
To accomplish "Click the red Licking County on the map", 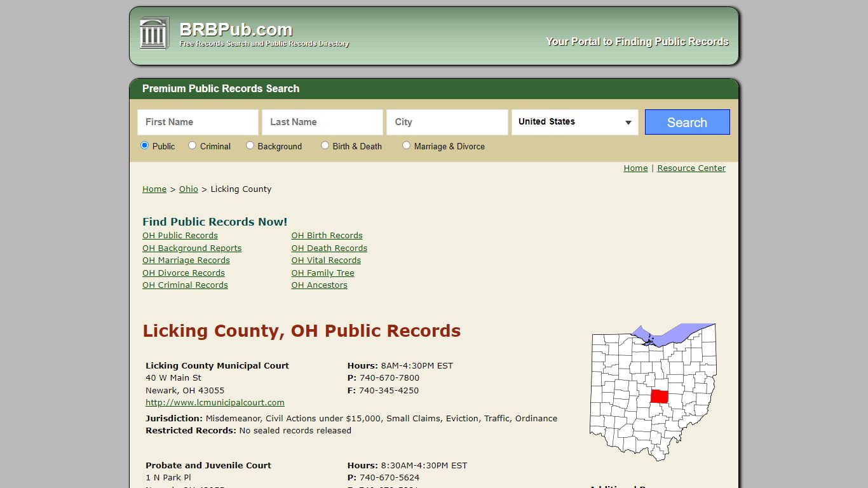I will pyautogui.click(x=660, y=396).
